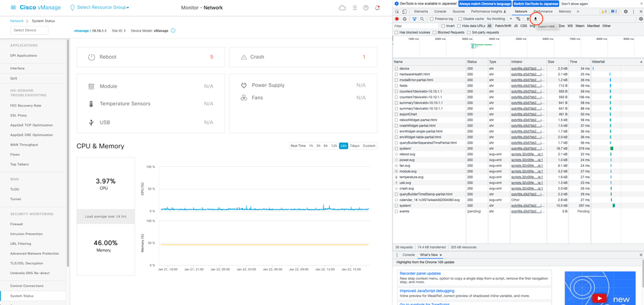The width and height of the screenshot is (644, 305).
Task: Open the vManage hamburger navigation menu
Action: point(13,7)
